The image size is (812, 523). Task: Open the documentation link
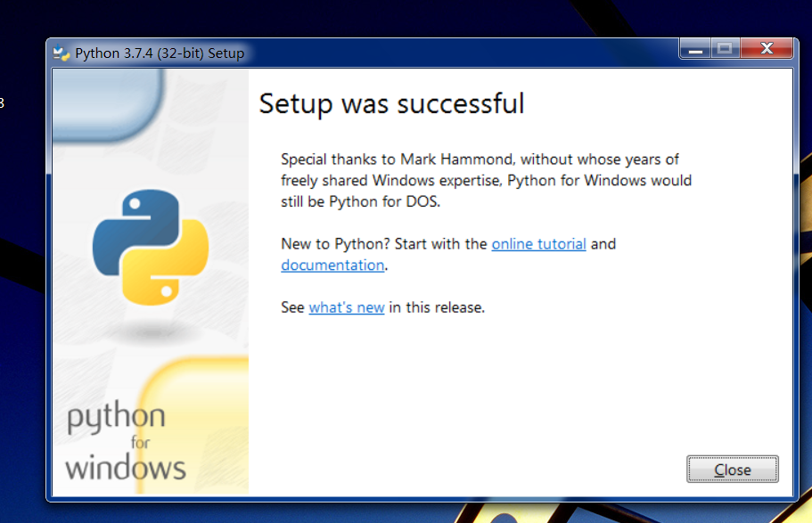(332, 266)
